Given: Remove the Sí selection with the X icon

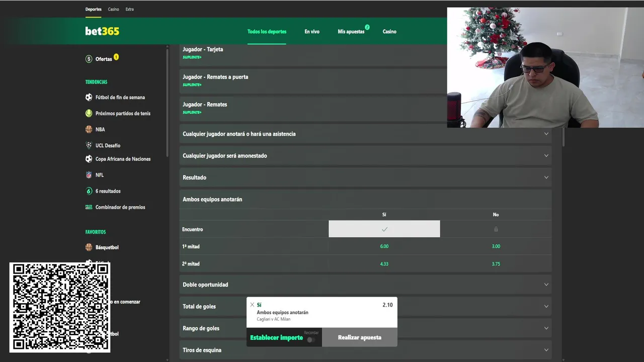Looking at the screenshot, I should (252, 305).
